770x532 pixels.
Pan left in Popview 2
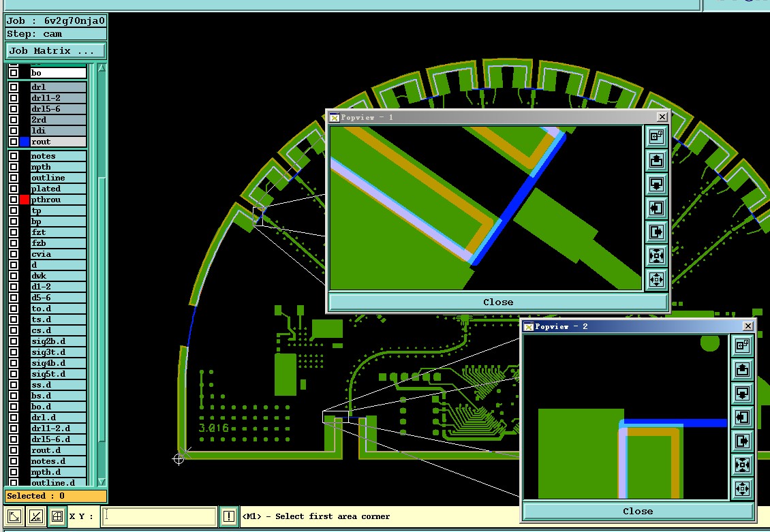click(742, 417)
